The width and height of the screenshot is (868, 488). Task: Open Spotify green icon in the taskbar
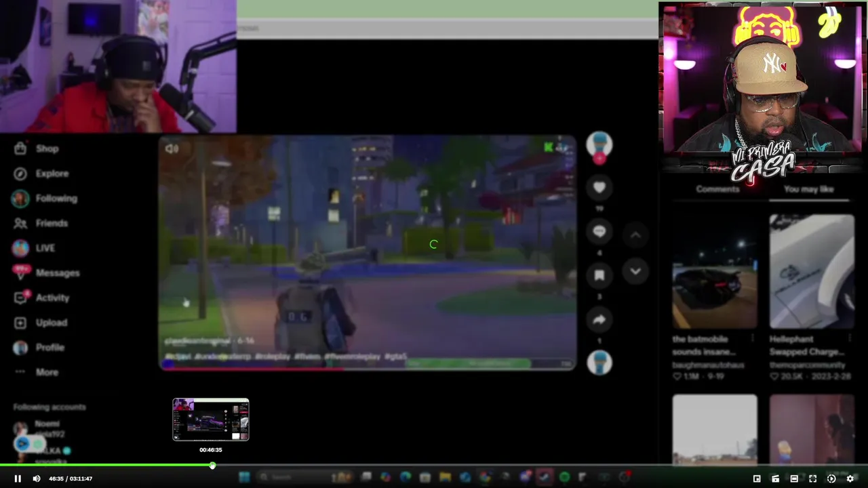coord(564,477)
